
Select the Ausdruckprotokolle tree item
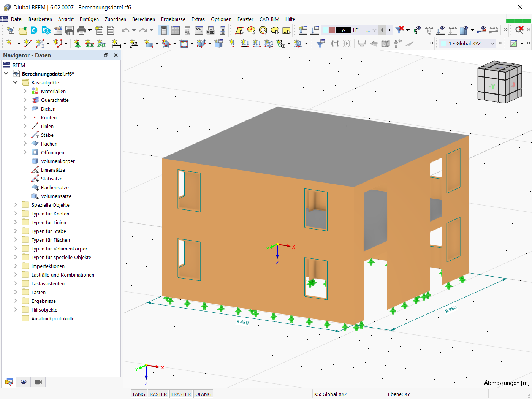click(x=53, y=318)
